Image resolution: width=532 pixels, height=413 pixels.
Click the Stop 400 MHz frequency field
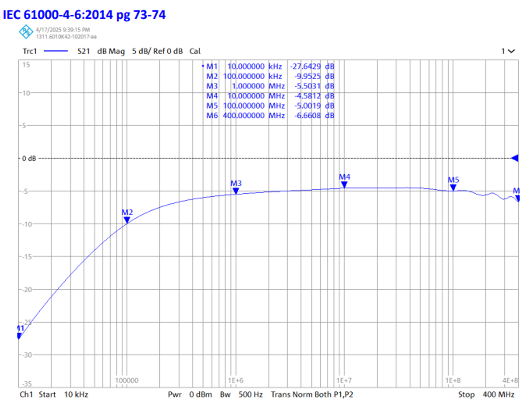486,394
